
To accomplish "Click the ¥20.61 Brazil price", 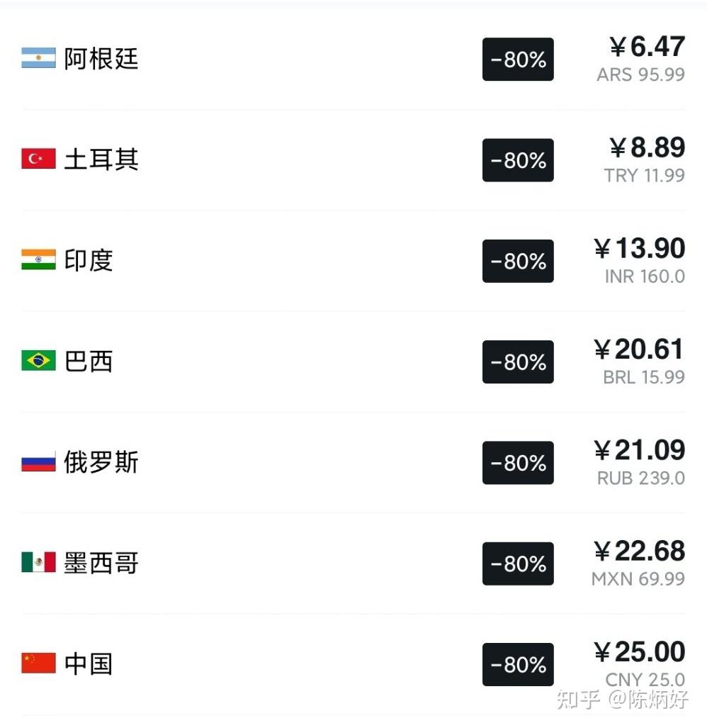I will coord(639,349).
